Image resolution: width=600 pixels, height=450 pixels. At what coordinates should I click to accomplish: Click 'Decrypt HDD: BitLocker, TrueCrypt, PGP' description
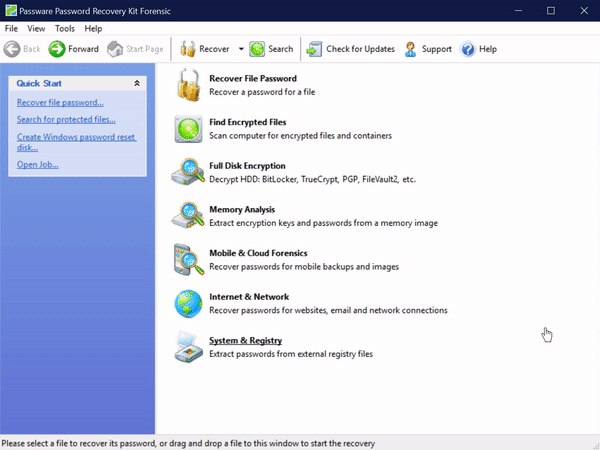click(312, 179)
